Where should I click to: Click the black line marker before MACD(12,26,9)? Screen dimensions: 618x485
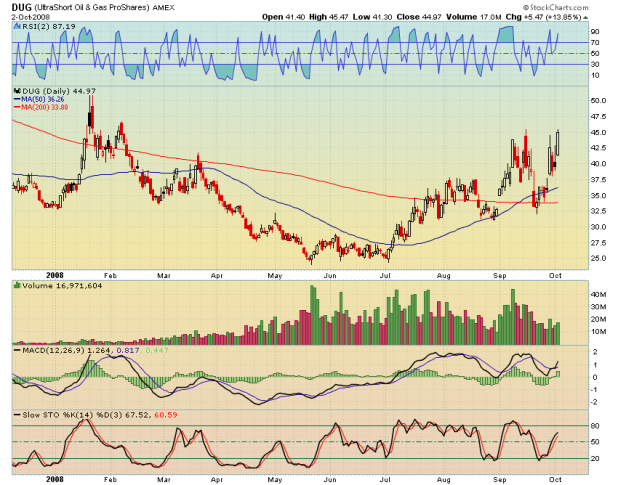[x=17, y=350]
